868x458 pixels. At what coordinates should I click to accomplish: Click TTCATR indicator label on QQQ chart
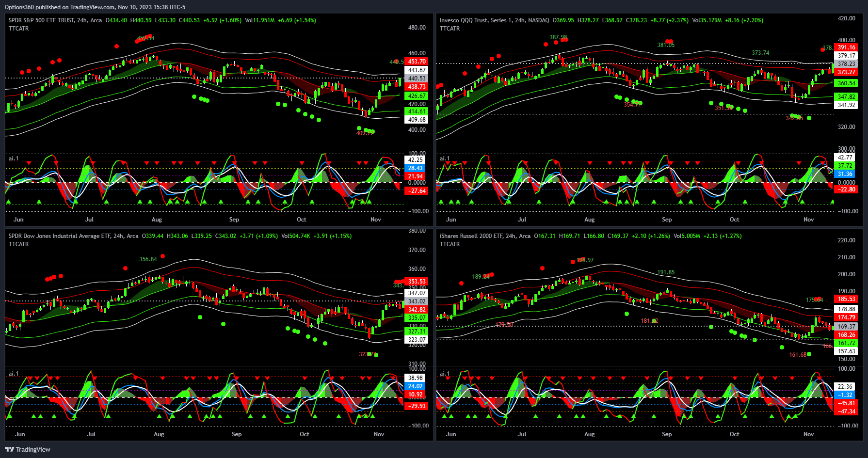(450, 29)
